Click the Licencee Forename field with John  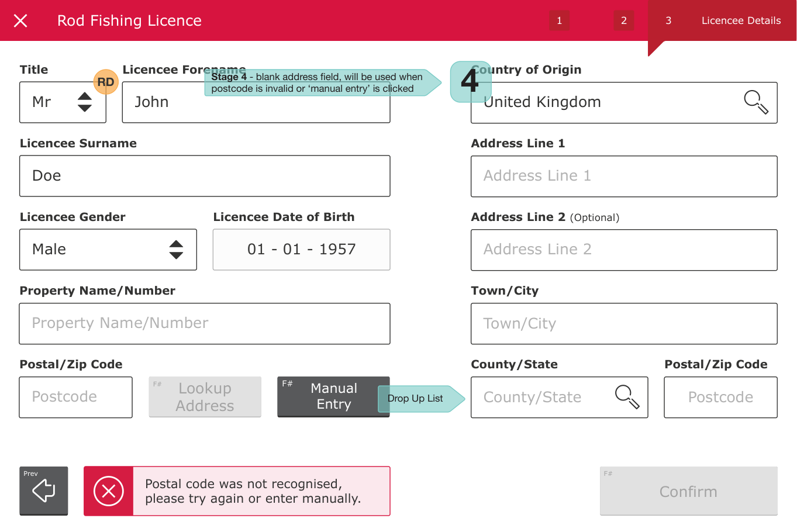pos(256,102)
